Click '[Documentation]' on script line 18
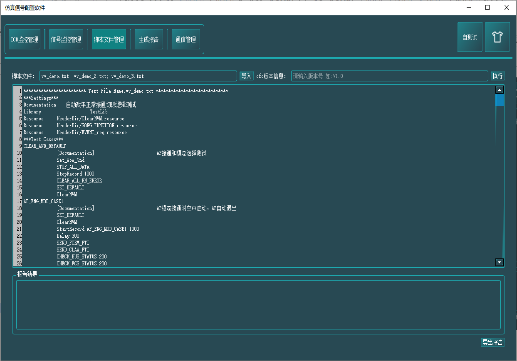 (x=76, y=208)
